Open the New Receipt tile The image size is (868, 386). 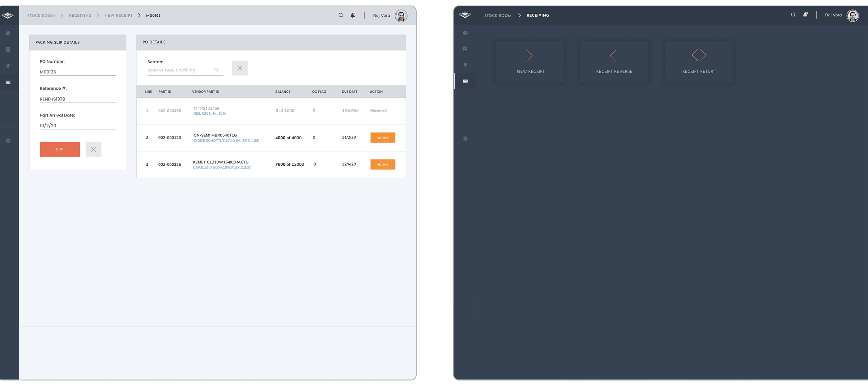point(529,61)
